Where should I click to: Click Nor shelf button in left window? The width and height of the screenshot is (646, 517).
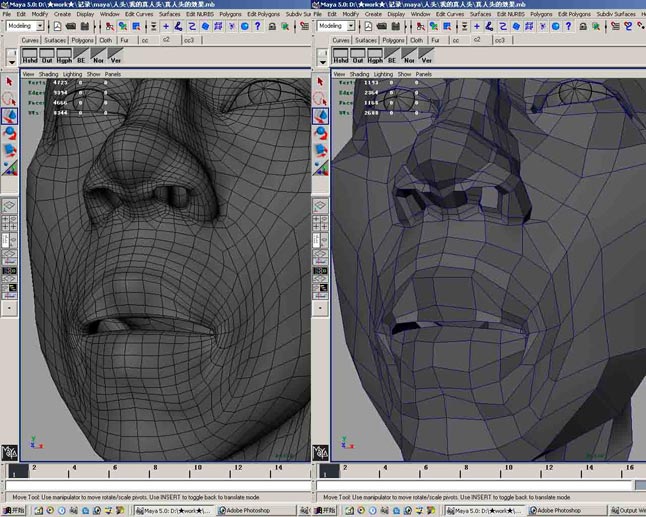[98, 55]
